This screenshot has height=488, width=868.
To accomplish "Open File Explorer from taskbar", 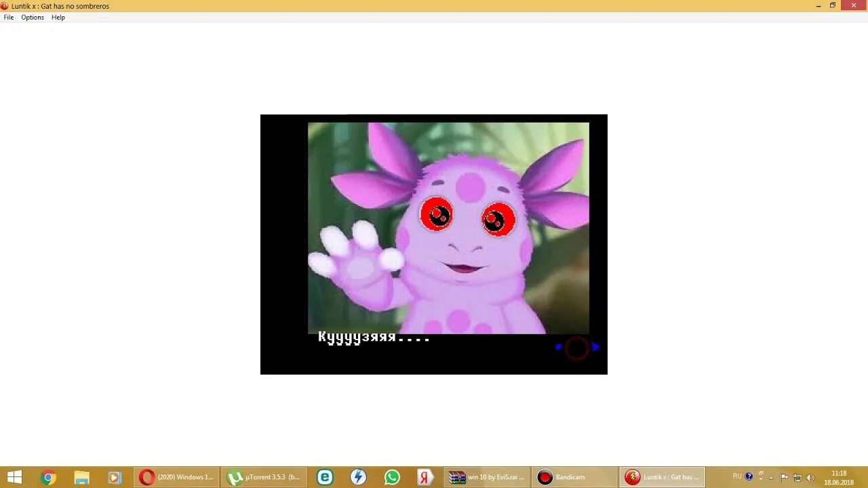I will (81, 477).
